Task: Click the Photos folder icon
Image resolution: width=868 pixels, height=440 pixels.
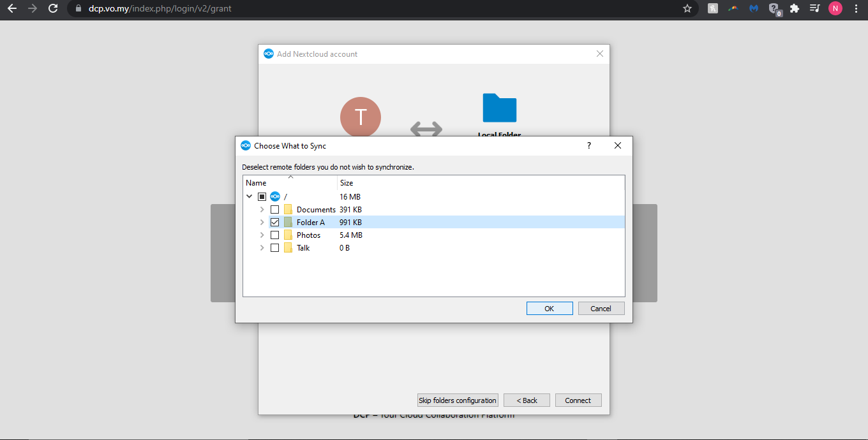Action: [x=288, y=235]
